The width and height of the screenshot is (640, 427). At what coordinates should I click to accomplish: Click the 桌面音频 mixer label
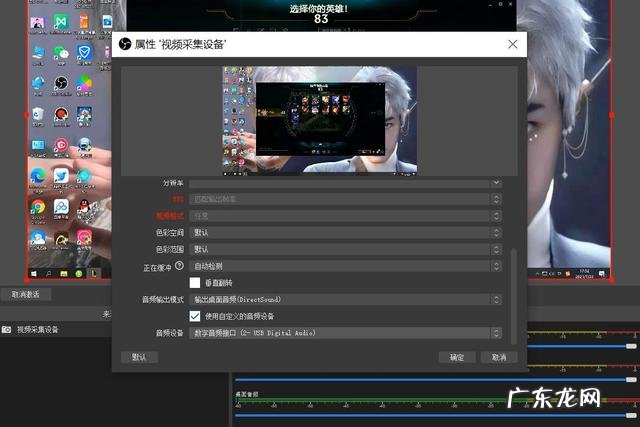coord(247,394)
